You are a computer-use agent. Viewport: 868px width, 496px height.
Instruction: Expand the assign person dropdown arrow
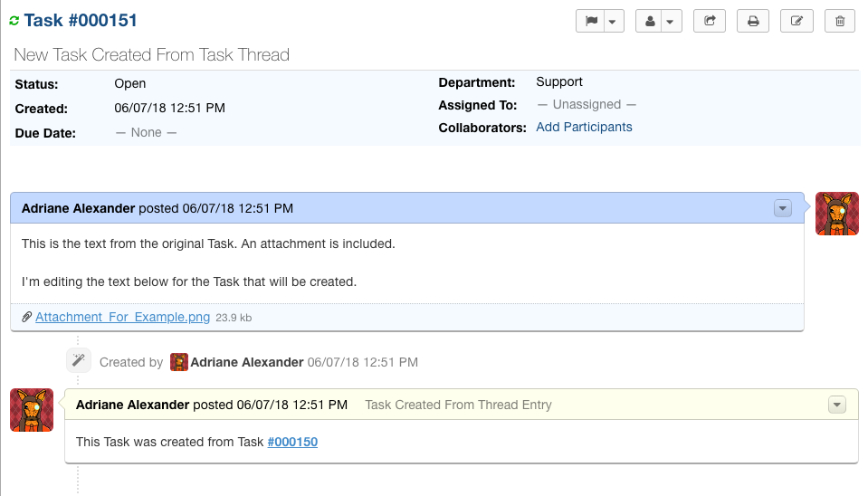tap(671, 21)
